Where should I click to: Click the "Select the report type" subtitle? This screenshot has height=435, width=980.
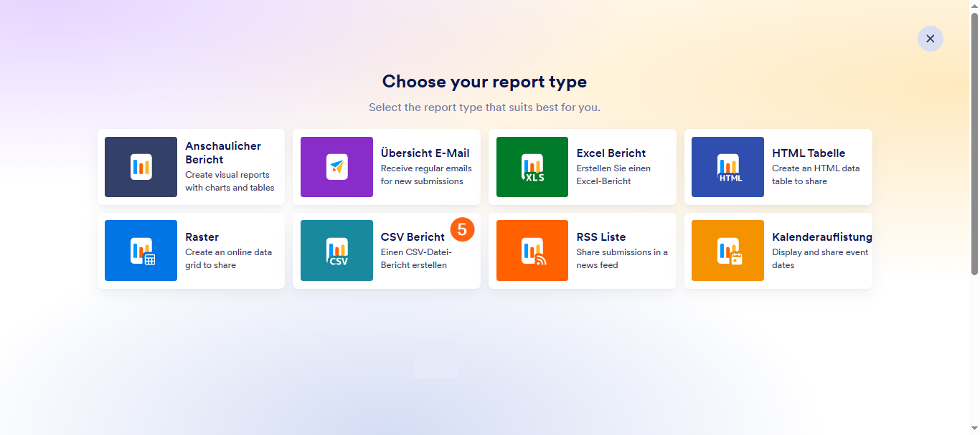coord(485,107)
